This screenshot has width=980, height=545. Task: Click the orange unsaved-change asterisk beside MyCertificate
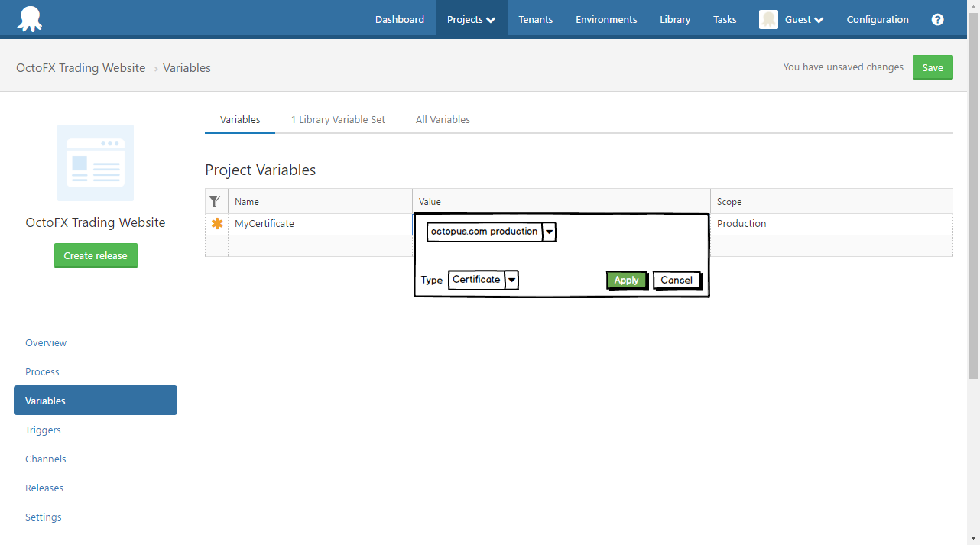(216, 223)
